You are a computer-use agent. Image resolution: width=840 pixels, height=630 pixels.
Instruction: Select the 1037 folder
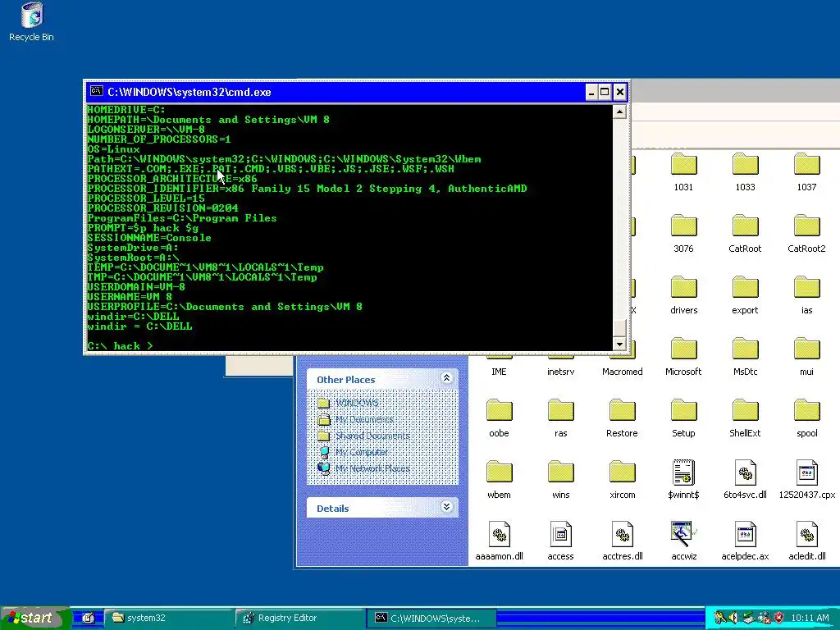(807, 171)
